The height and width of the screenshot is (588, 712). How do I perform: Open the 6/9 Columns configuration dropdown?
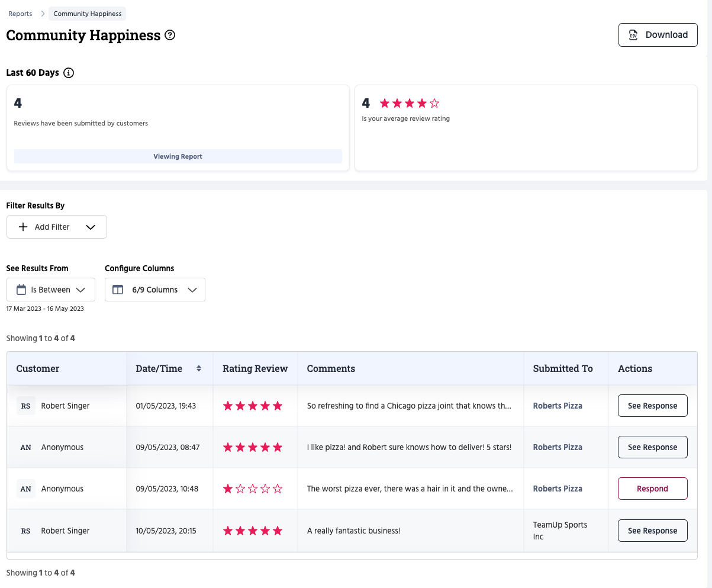coord(192,290)
